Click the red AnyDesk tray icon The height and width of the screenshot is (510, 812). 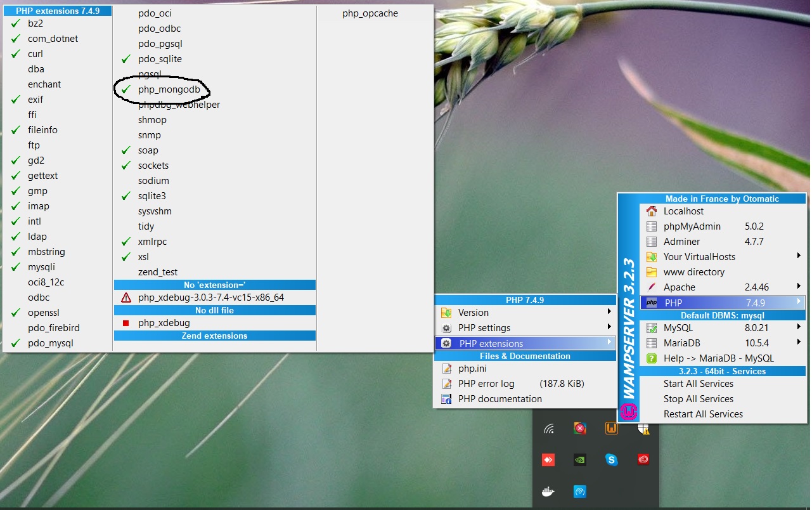pos(549,460)
